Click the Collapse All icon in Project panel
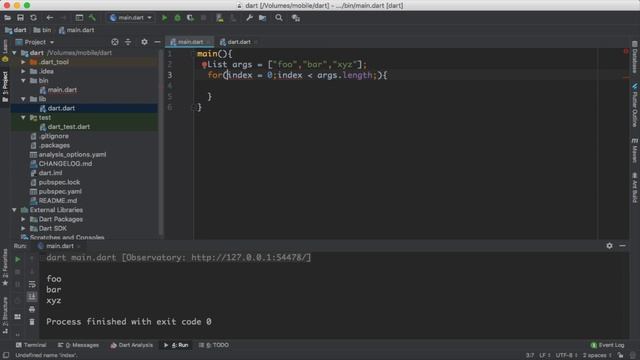The height and width of the screenshot is (360, 640). point(128,42)
